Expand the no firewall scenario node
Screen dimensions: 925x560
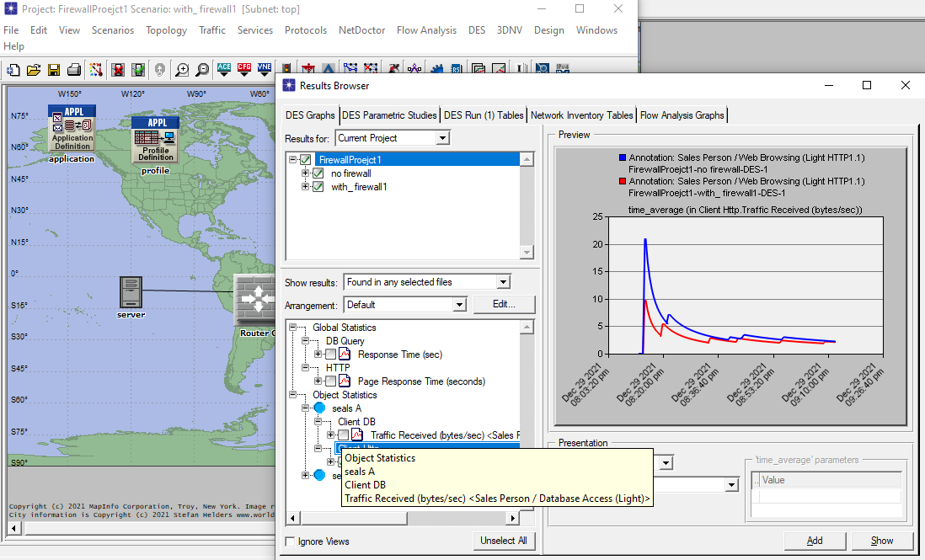[x=305, y=173]
